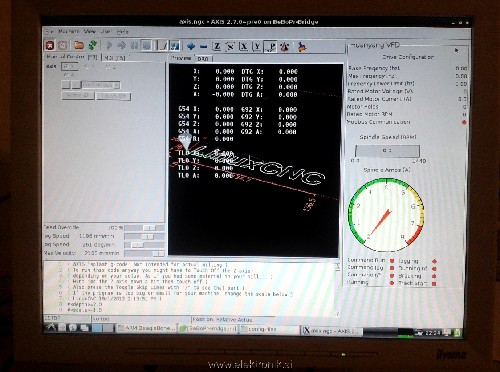Click the axis.ngc - AXIS taskbar button
Image resolution: width=500 pixels, height=372 pixels.
[x=331, y=331]
